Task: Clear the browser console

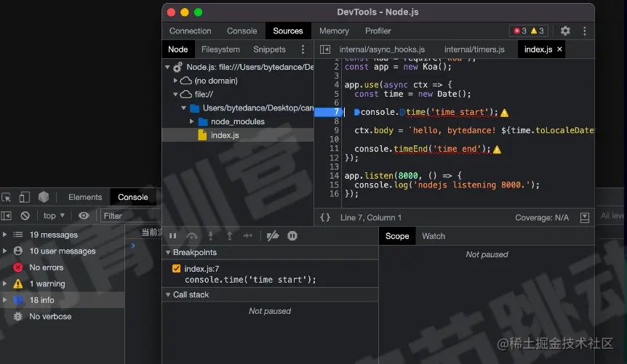Action: pyautogui.click(x=25, y=216)
